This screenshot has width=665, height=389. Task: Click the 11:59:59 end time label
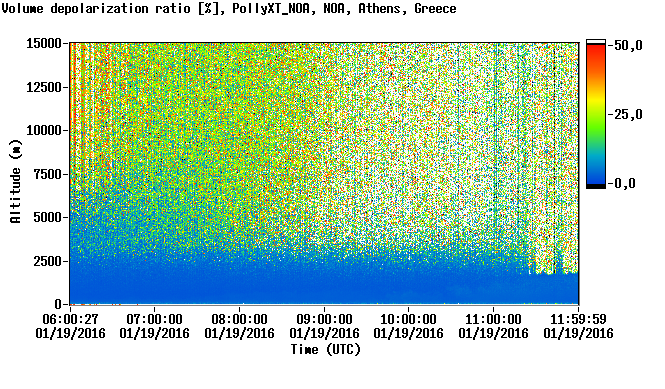click(578, 319)
